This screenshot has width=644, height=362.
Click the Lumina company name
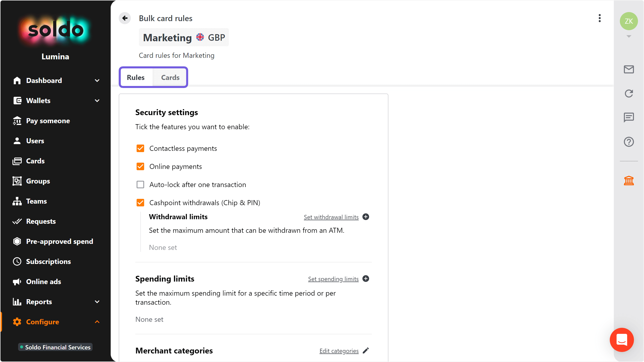click(x=55, y=57)
